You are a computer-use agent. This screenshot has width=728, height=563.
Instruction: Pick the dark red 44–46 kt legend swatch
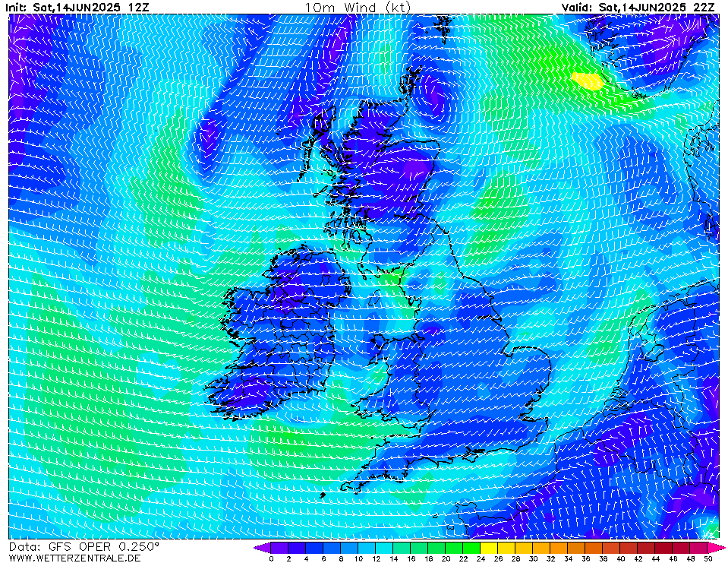tap(664, 547)
